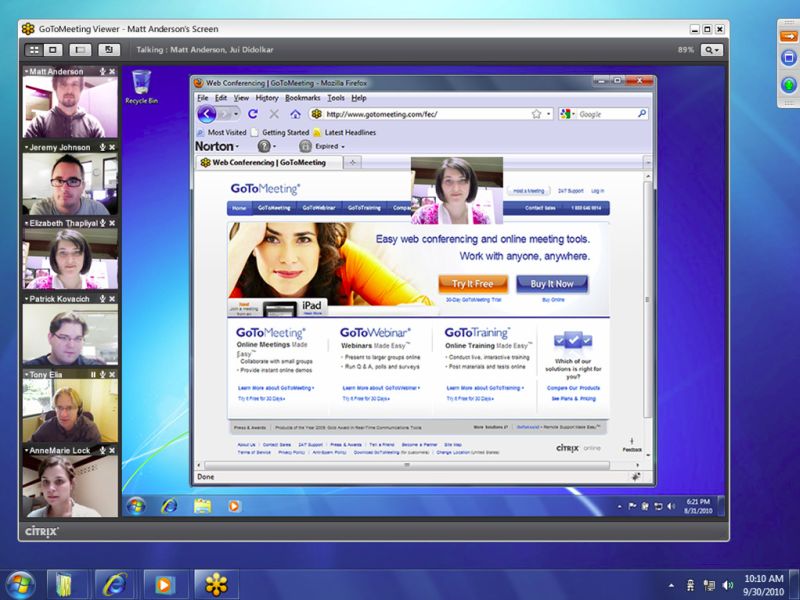800x600 pixels.
Task: Collapse Matt Anderson's webcam arrow
Action: pyautogui.click(x=26, y=71)
